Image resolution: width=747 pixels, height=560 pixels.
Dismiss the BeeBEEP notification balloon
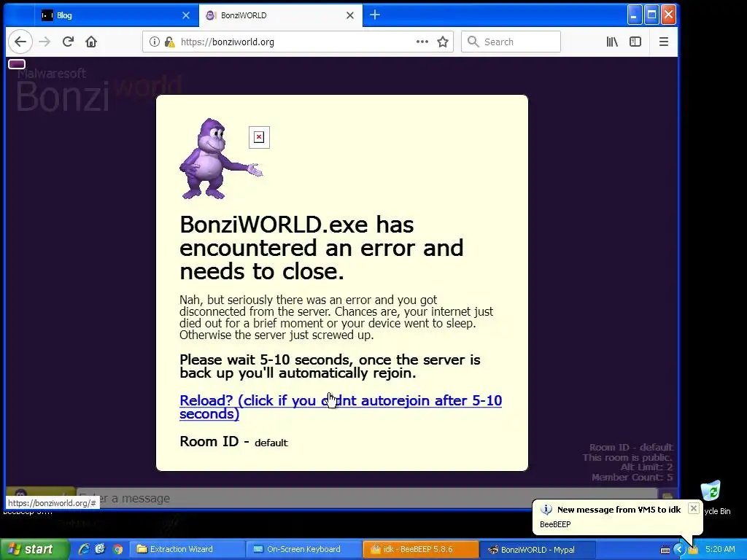(x=694, y=508)
